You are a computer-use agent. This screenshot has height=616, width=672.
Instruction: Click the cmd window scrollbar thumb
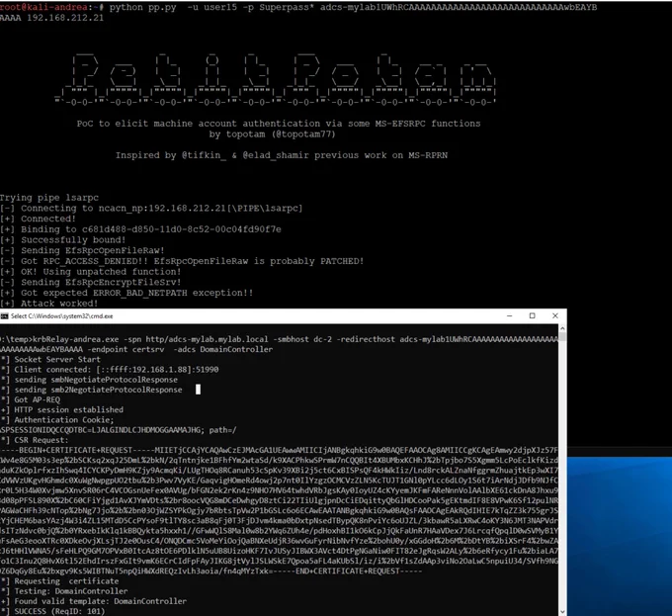[562, 337]
